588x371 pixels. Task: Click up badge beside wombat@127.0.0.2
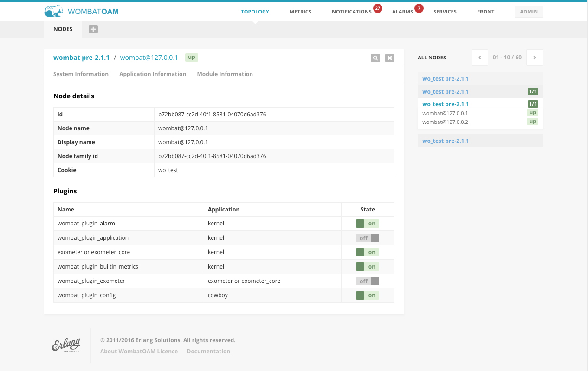[x=533, y=122]
